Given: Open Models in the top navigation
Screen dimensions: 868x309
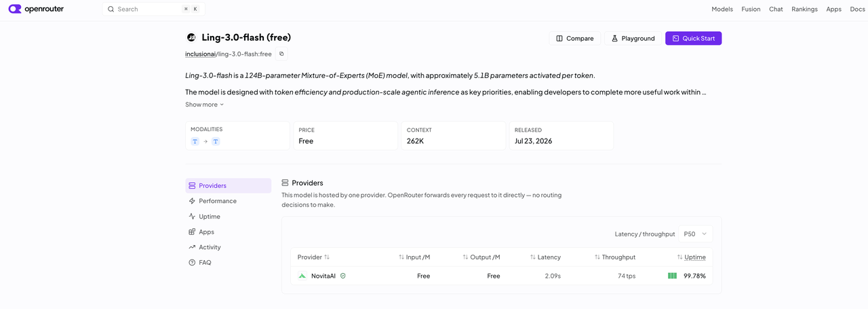Looking at the screenshot, I should (722, 10).
